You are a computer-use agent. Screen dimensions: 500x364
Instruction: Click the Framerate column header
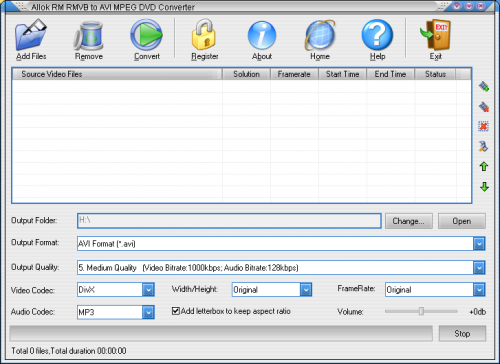[294, 74]
